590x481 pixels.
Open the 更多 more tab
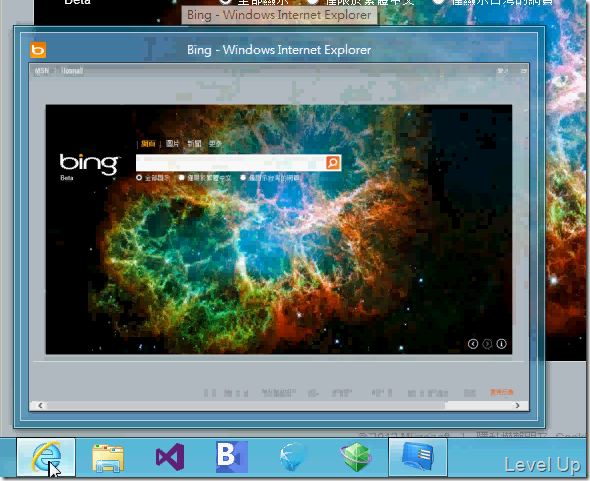click(215, 143)
